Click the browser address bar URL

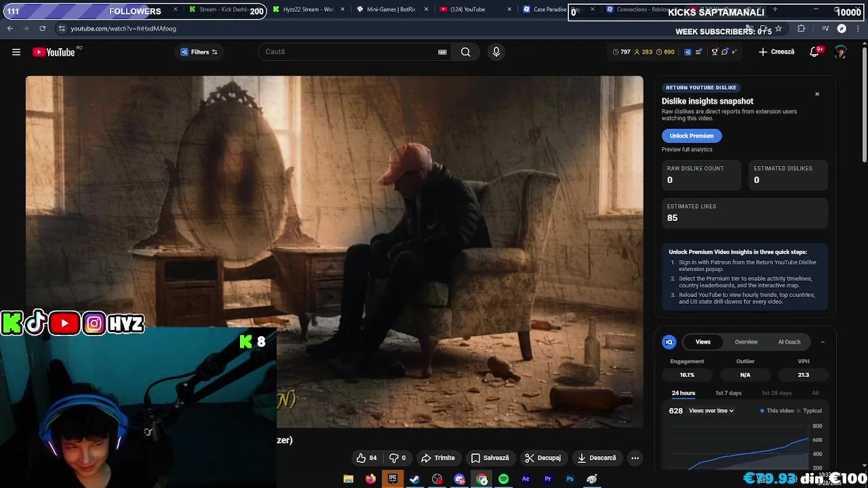pos(123,28)
